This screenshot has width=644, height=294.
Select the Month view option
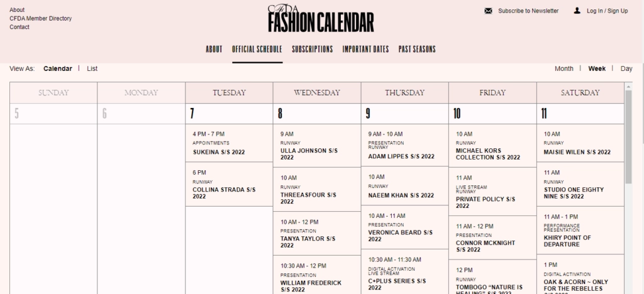pyautogui.click(x=563, y=68)
